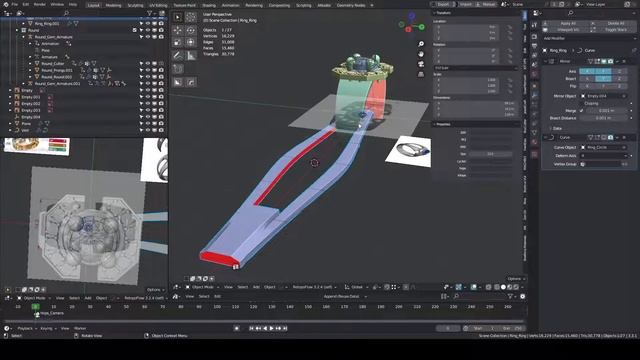Toggle the Merge checkbox in Mirror modifier

(582, 111)
